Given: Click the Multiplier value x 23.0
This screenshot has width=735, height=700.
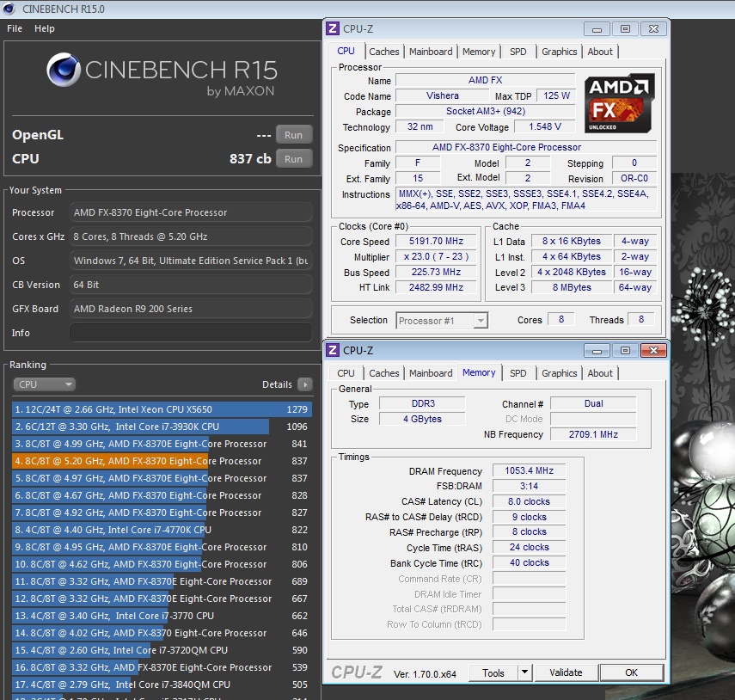Looking at the screenshot, I should point(436,256).
